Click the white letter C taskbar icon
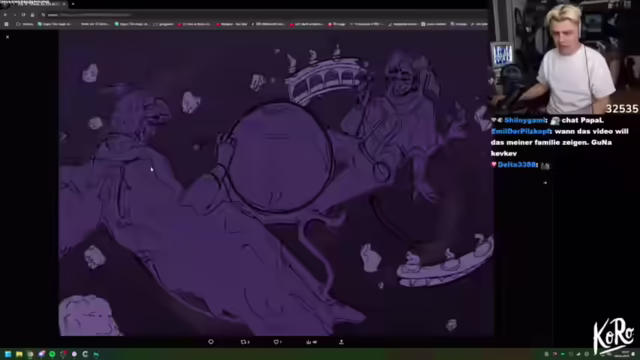Screen dimensions: 640x360 (x=85, y=354)
